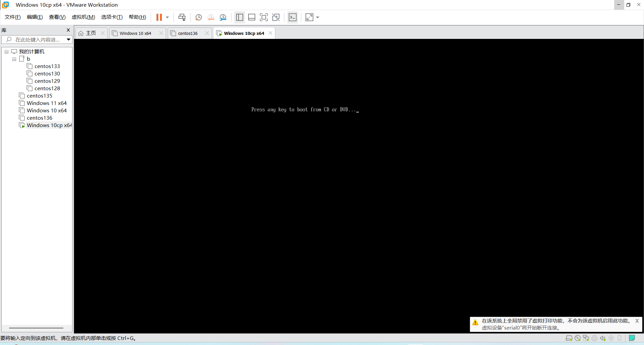
Task: Open the snapshot manager
Action: coord(223,17)
